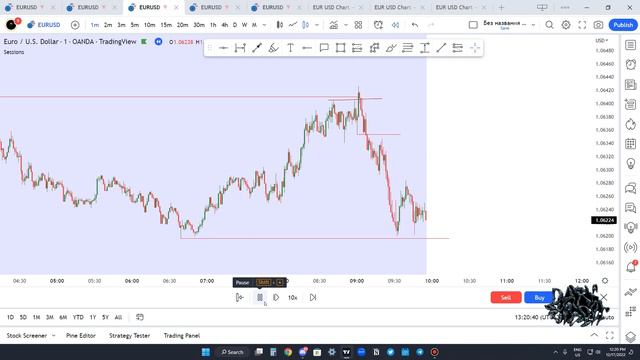Screen dimensions: 640x360
Task: Open indicator templates grid icon
Action: [358, 25]
